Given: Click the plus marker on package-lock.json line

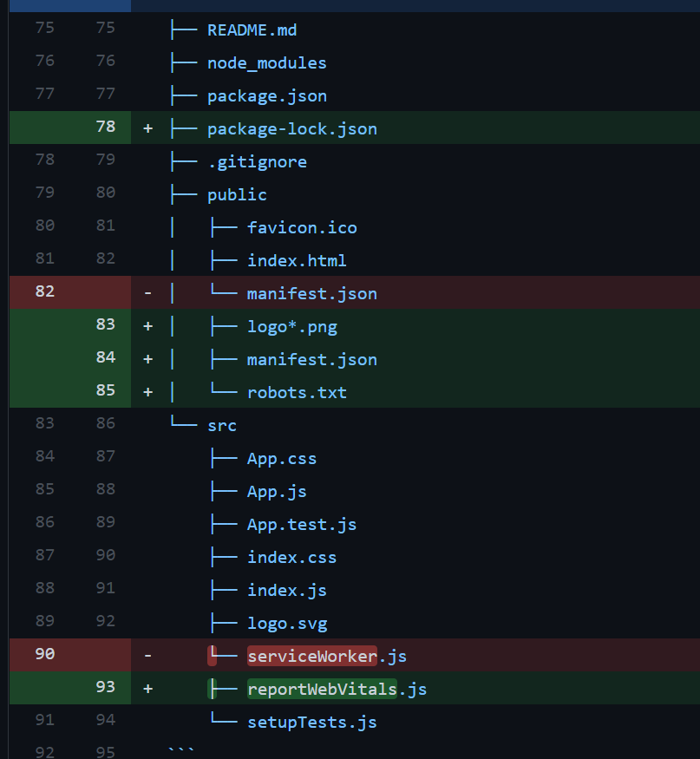Looking at the screenshot, I should coord(148,128).
